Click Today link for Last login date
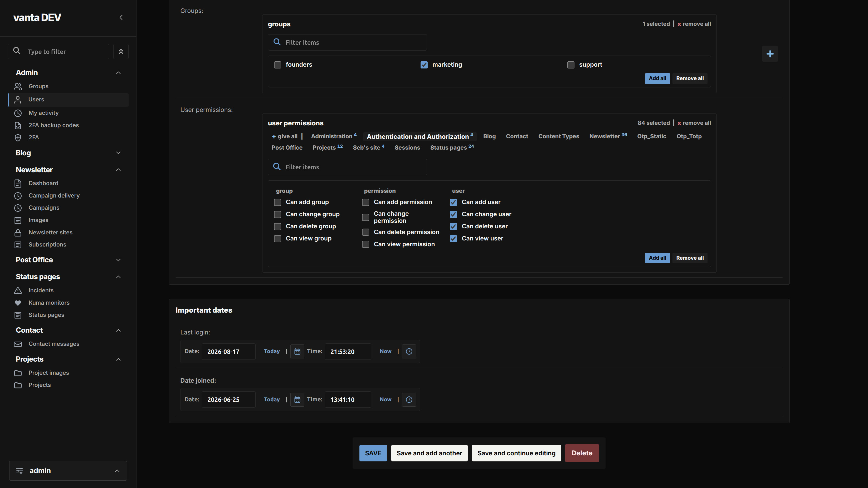Screen dimensions: 868x488 [x=272, y=351]
